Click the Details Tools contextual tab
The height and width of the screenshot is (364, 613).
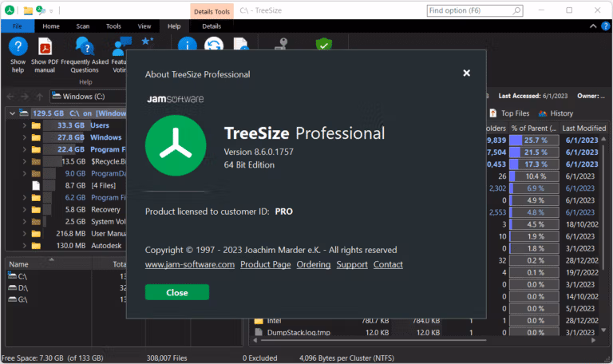point(212,11)
